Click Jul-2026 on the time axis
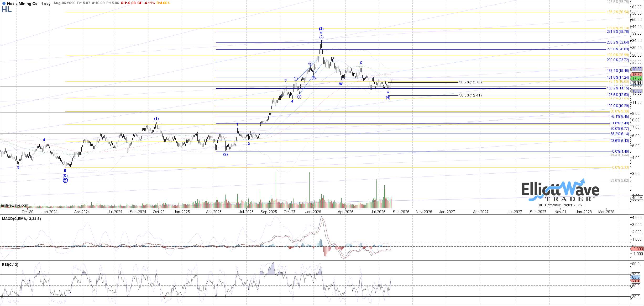644x306 pixels. (378, 212)
